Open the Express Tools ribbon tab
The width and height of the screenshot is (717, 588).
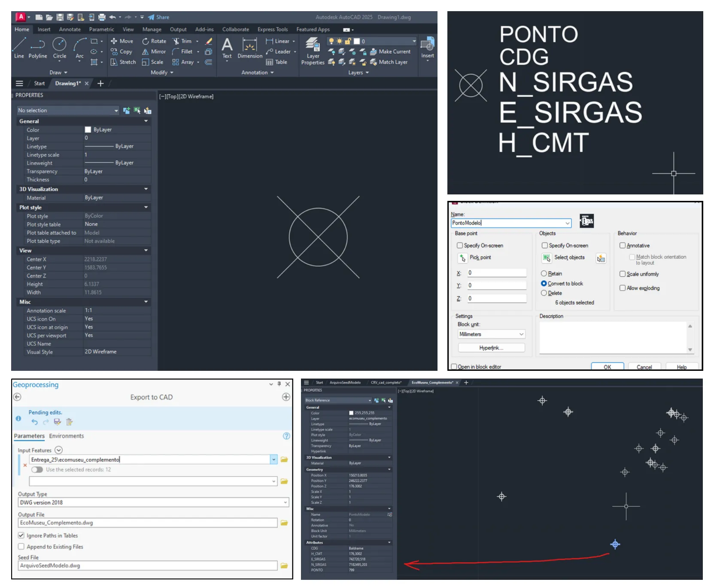pyautogui.click(x=273, y=29)
